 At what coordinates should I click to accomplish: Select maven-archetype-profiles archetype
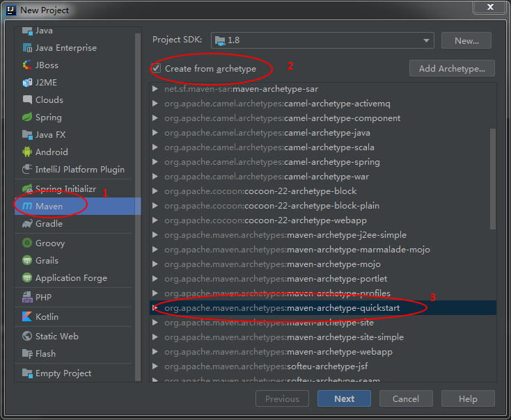coord(323,293)
